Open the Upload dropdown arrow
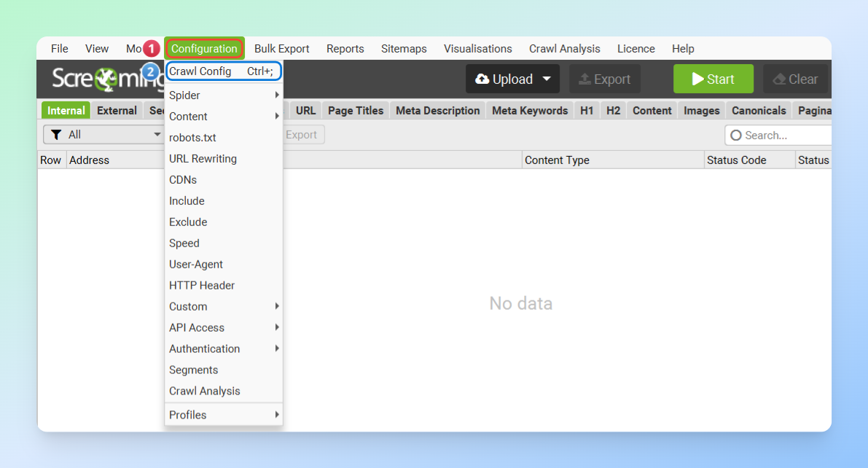 pyautogui.click(x=546, y=79)
